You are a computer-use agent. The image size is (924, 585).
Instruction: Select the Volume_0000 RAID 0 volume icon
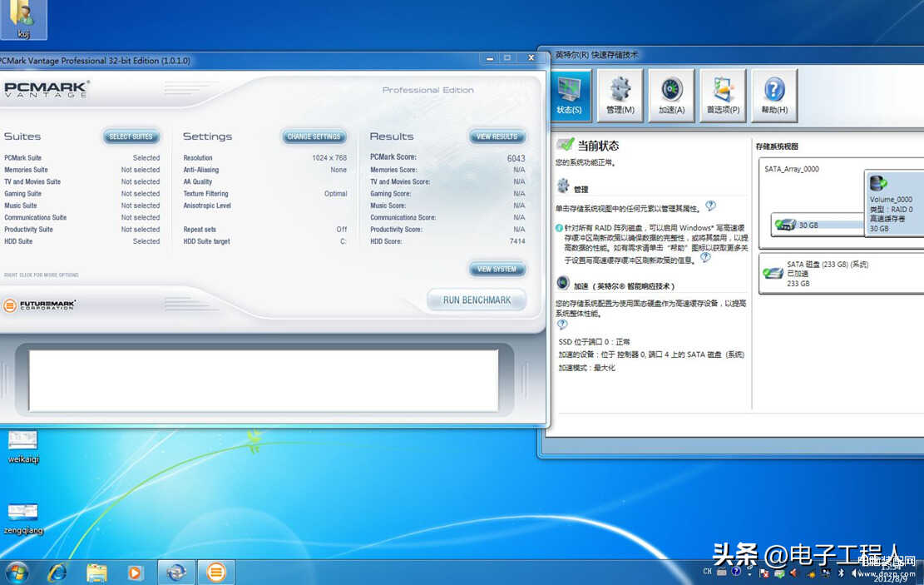point(878,183)
